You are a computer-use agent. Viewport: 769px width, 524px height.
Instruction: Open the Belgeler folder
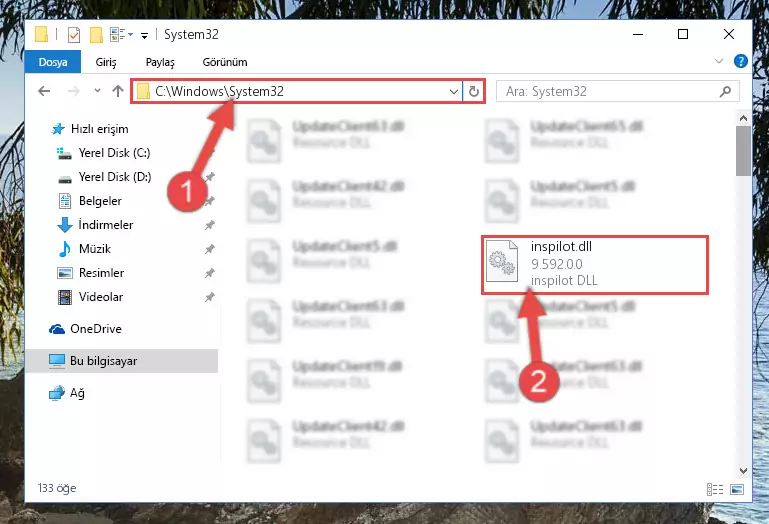[x=90, y=201]
